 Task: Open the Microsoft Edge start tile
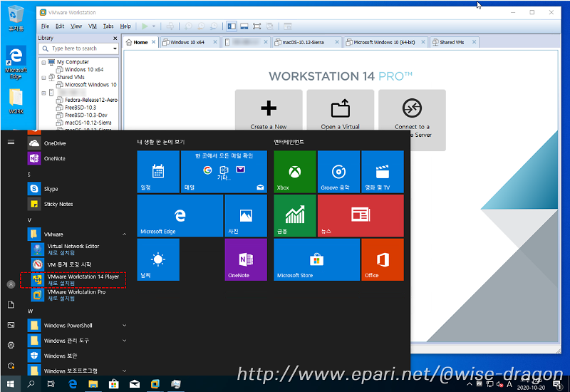coord(180,216)
